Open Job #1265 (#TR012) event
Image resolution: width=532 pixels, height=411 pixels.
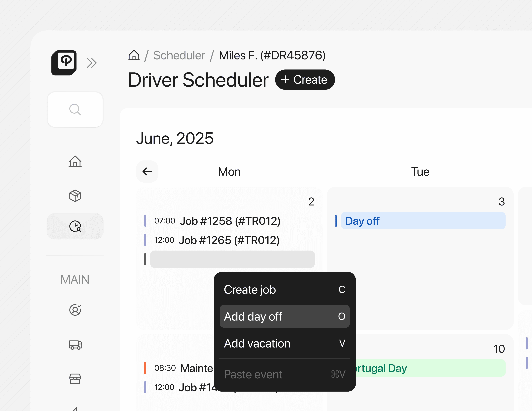pyautogui.click(x=229, y=240)
